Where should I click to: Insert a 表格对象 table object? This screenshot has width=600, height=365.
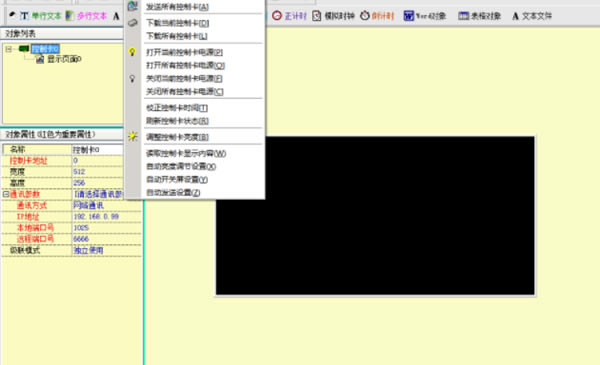pos(479,16)
